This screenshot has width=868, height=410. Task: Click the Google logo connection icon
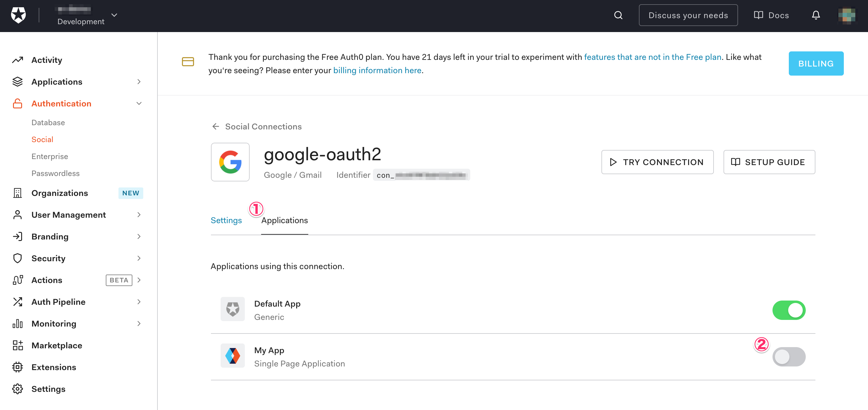(230, 162)
